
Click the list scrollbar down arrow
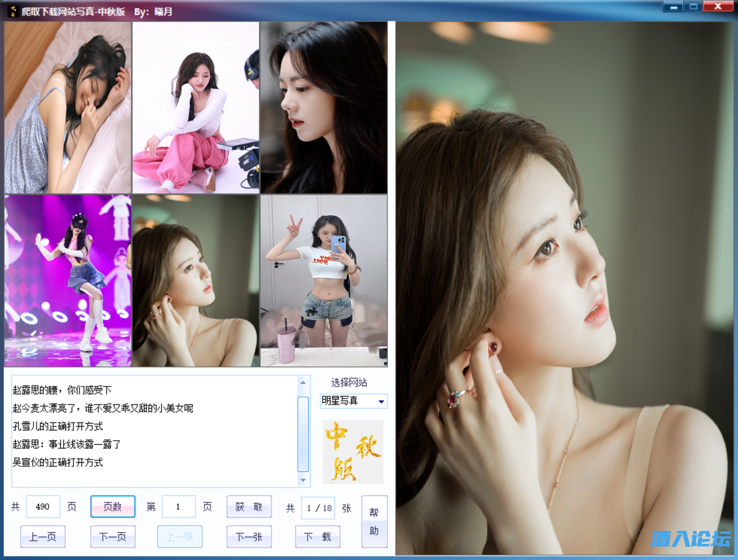[x=303, y=480]
